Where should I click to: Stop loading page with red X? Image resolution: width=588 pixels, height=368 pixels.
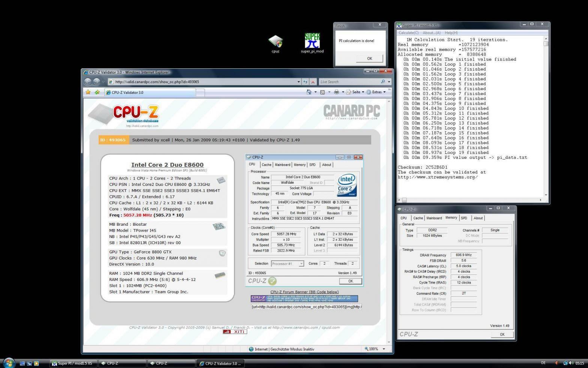point(312,81)
